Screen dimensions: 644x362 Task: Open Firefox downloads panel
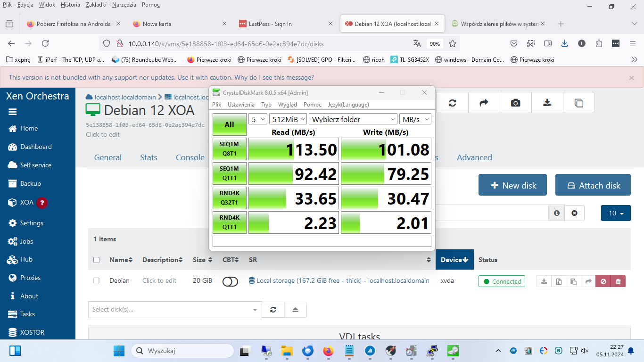click(x=564, y=43)
